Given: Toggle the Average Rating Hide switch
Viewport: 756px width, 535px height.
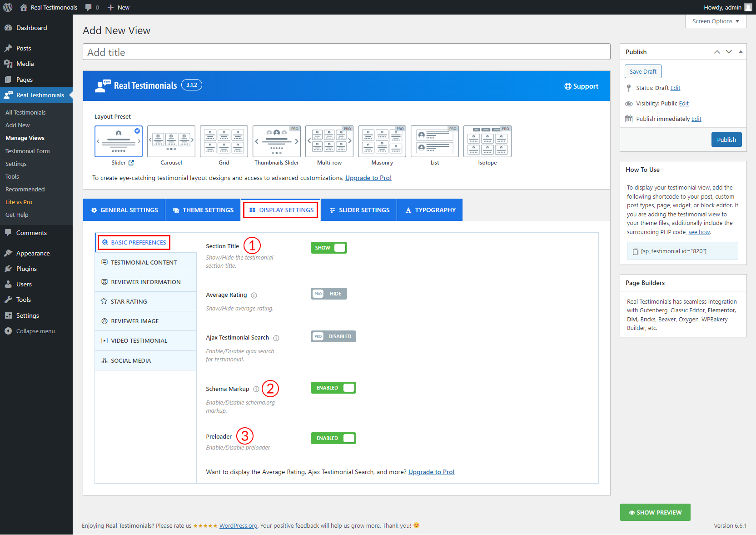Looking at the screenshot, I should 329,294.
